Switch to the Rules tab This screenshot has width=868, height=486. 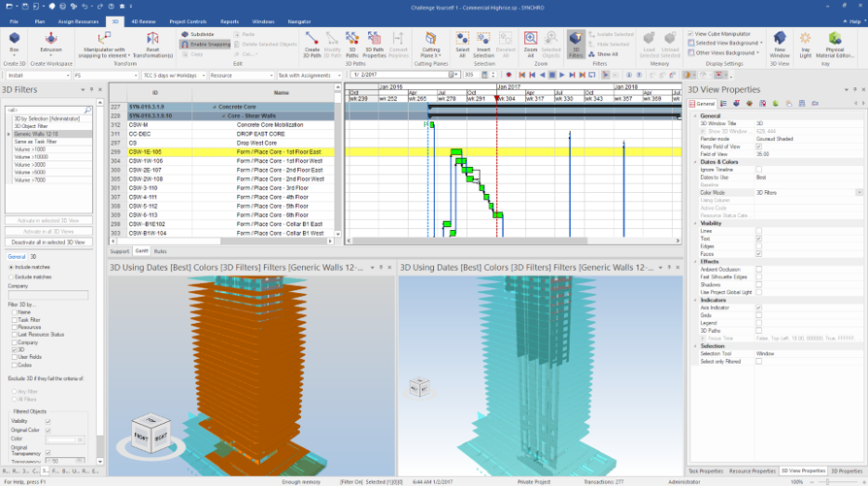coord(160,251)
